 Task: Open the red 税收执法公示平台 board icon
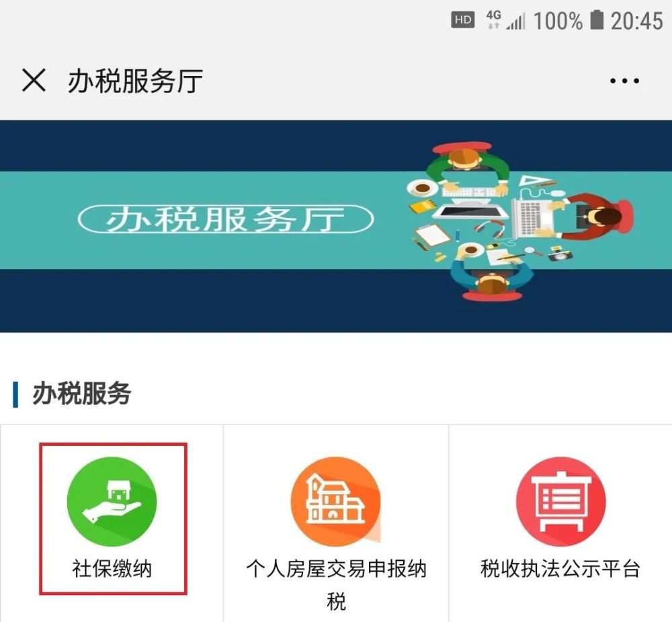click(560, 502)
